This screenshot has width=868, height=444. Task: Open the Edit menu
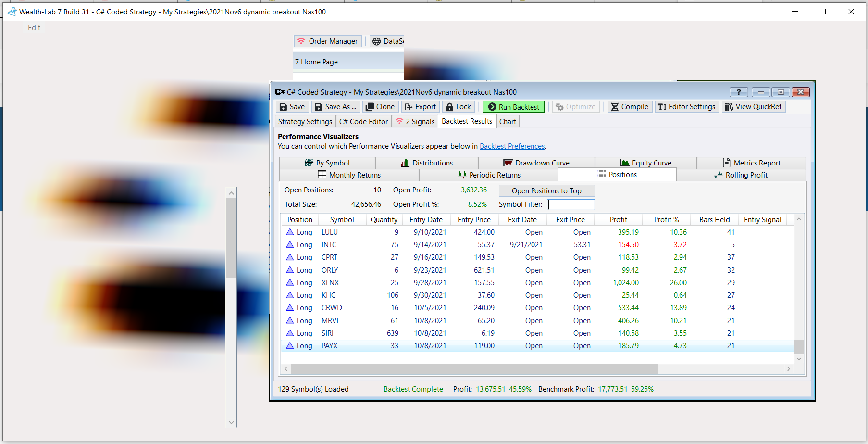coord(34,28)
